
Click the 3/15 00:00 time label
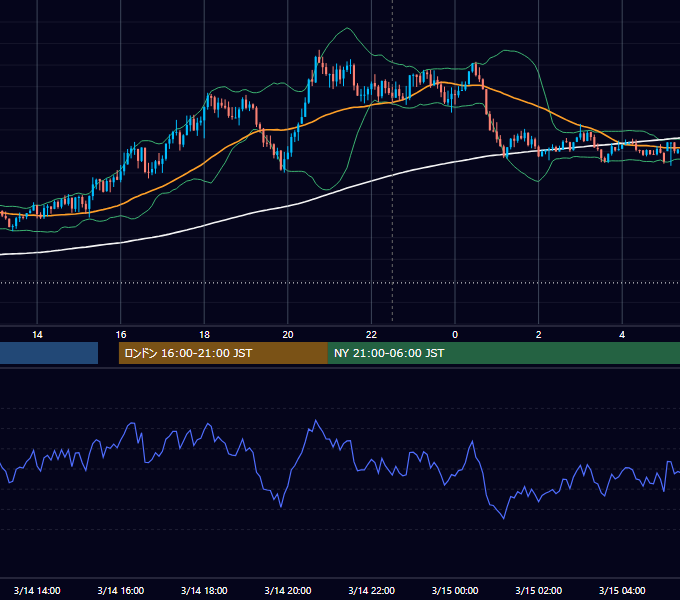tap(455, 590)
